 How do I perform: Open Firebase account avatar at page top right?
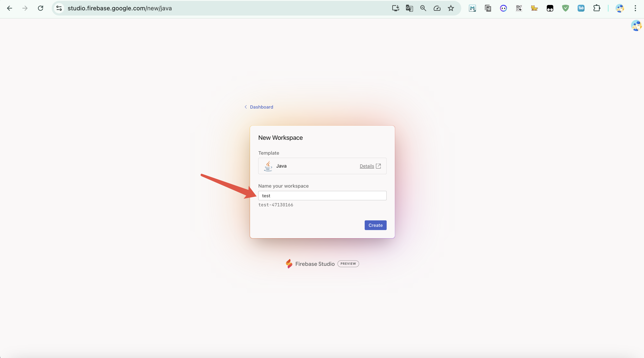[636, 25]
